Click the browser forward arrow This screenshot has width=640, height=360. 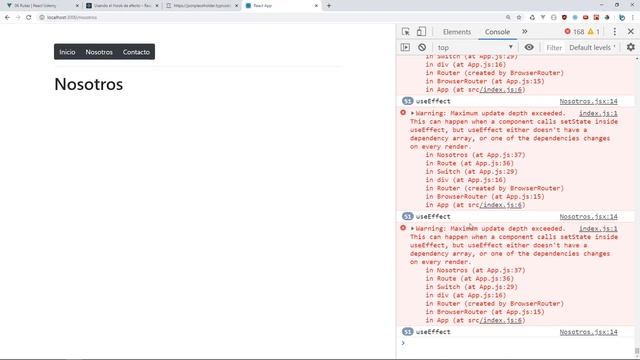coord(18,18)
